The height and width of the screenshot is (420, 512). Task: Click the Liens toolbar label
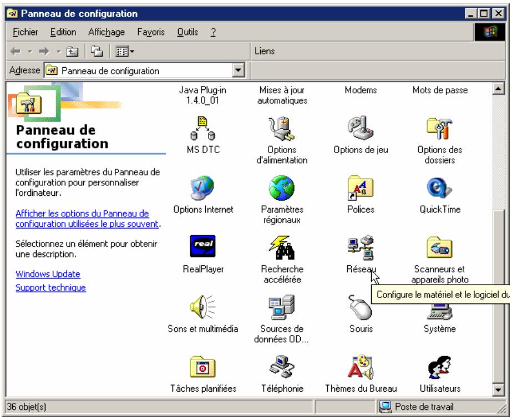pyautogui.click(x=265, y=51)
